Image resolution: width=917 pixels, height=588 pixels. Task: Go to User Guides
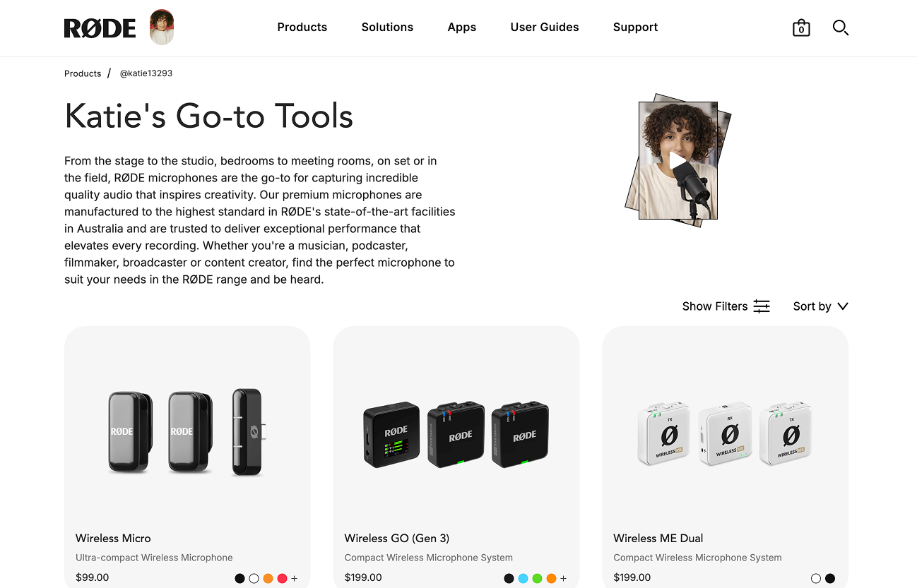click(545, 28)
